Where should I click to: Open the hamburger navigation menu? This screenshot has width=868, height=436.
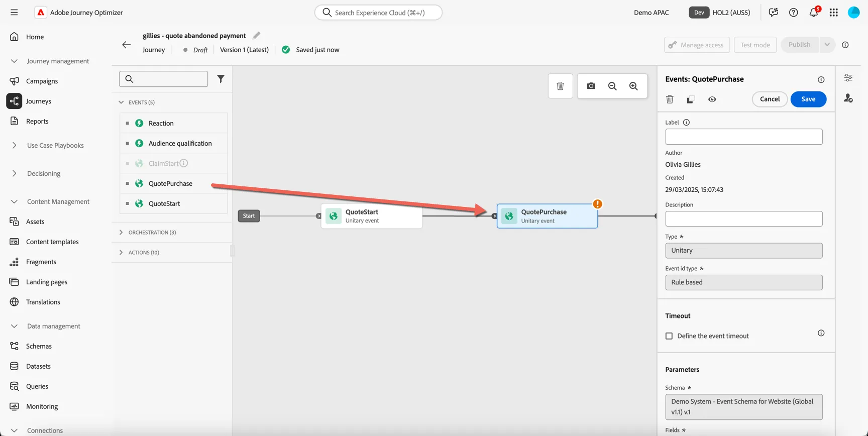[x=14, y=13]
